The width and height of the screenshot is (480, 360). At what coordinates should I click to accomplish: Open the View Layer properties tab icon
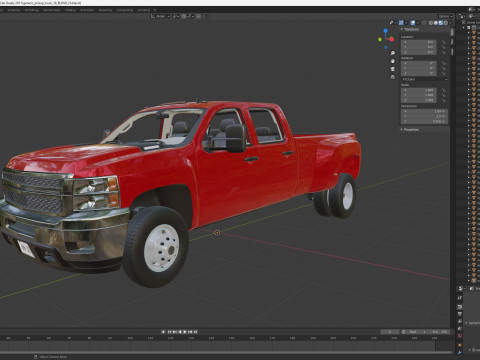point(460,322)
